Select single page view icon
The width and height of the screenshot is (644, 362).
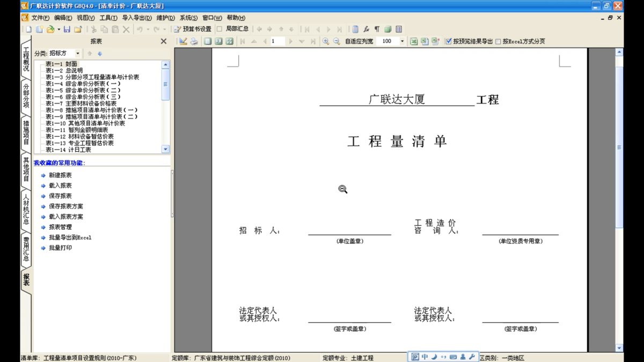tap(208, 41)
